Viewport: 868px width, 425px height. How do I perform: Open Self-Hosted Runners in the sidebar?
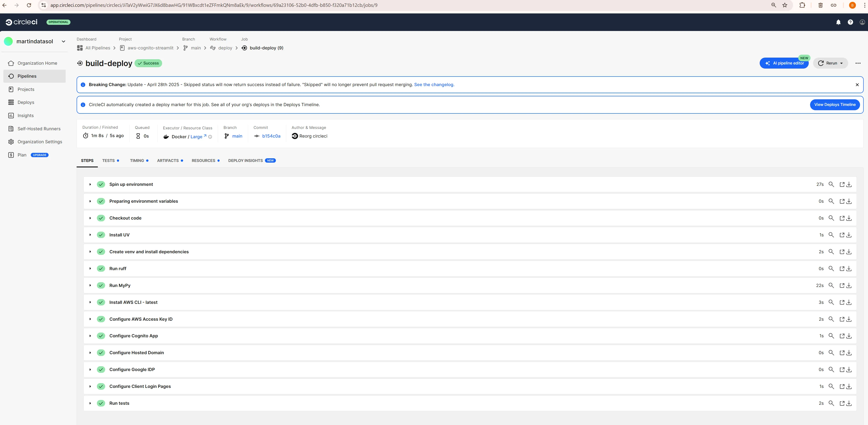coord(39,128)
